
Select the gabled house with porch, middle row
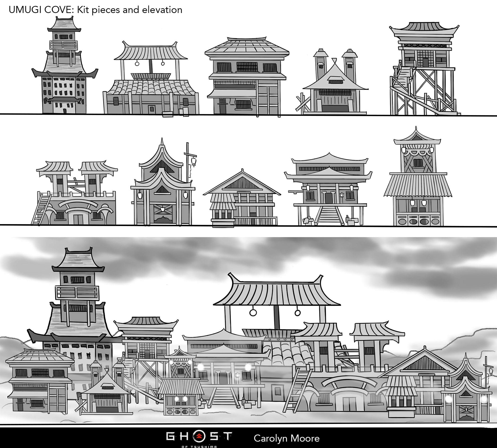coord(242,198)
